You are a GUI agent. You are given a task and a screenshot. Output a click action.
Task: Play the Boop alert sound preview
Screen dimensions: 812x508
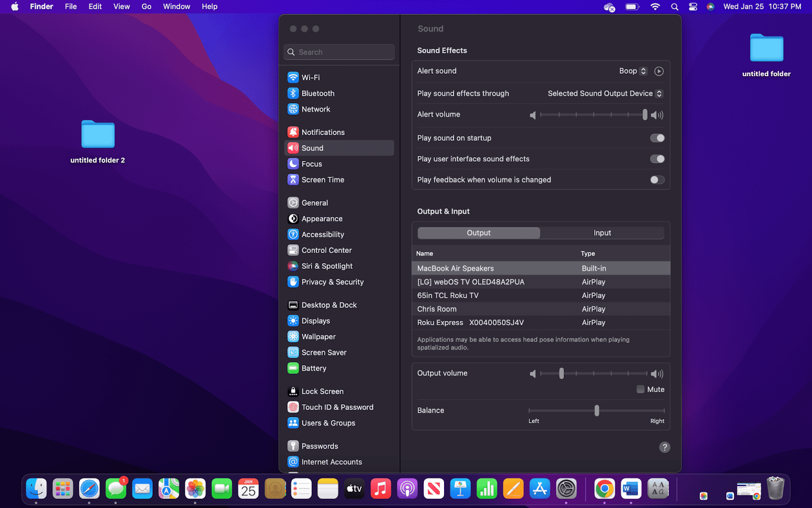(x=659, y=71)
